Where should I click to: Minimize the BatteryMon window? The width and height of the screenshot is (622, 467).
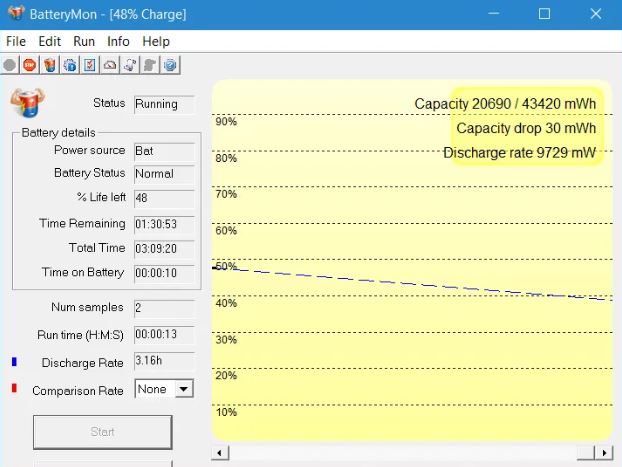tap(493, 14)
